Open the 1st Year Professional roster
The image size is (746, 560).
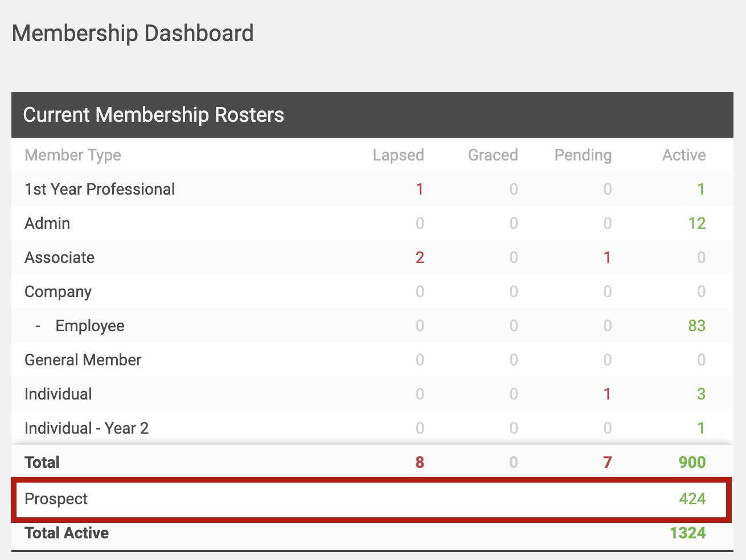tap(99, 189)
